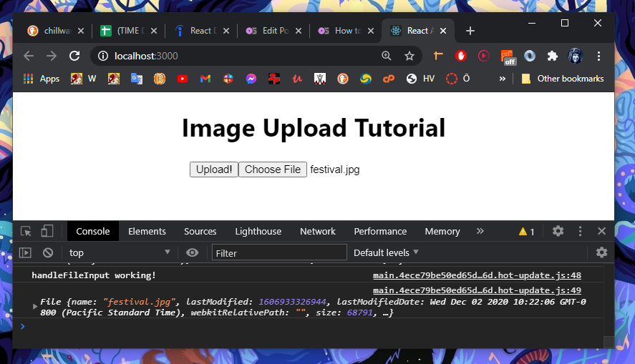This screenshot has height=364, width=635.
Task: Show hidden bookmarks via double chevron
Action: (502, 79)
